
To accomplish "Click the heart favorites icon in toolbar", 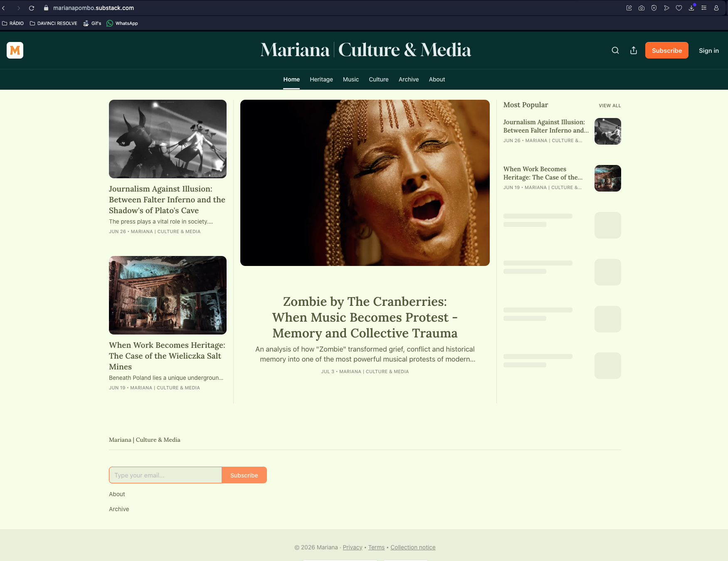I will click(x=679, y=8).
